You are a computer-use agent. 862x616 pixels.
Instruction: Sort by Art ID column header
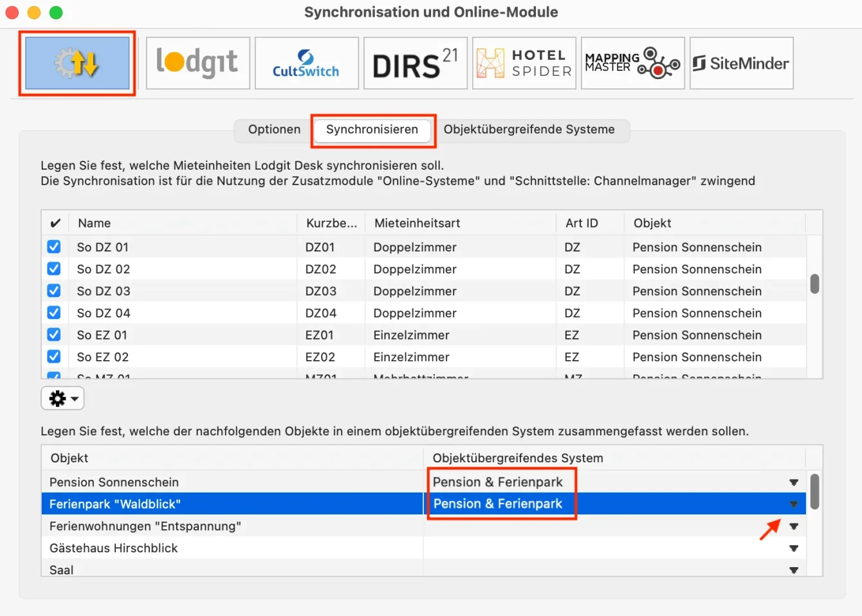pyautogui.click(x=590, y=223)
